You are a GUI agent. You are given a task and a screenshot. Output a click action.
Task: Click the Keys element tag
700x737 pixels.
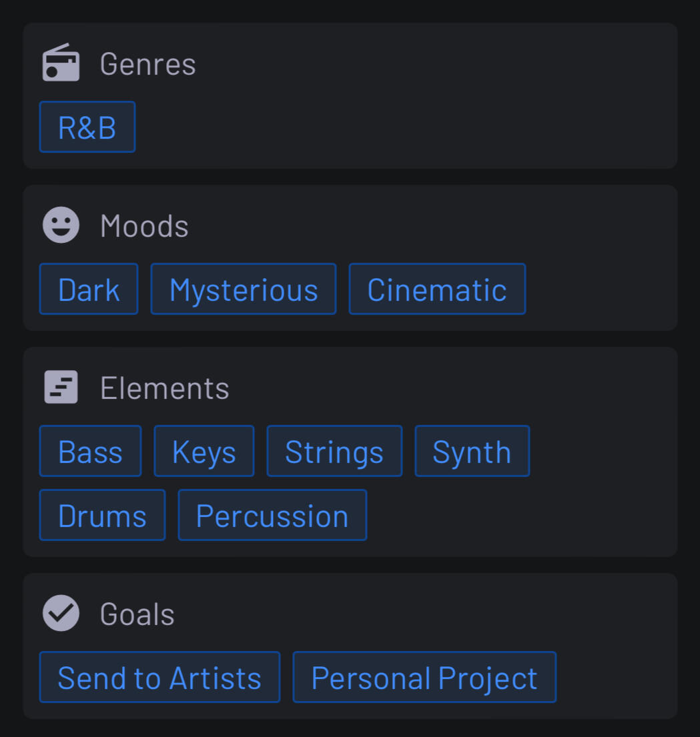pos(204,452)
